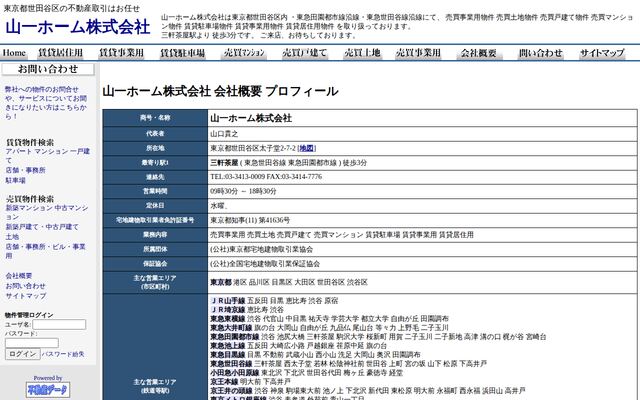Open the 賃貸居住用 menu item
The image size is (640, 400).
click(60, 53)
